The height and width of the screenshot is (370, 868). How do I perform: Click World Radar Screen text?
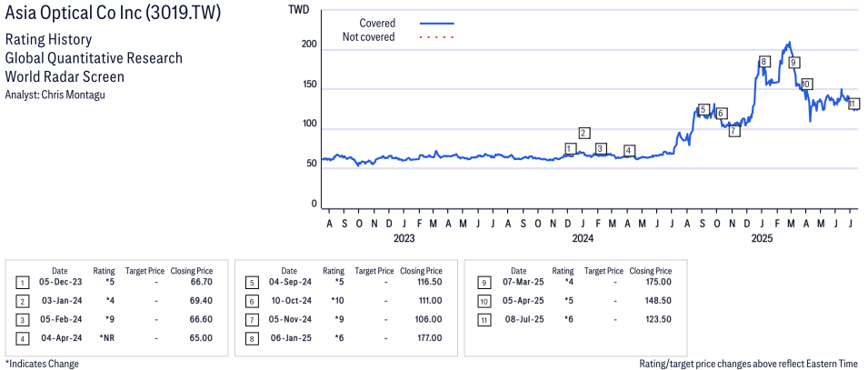[65, 76]
